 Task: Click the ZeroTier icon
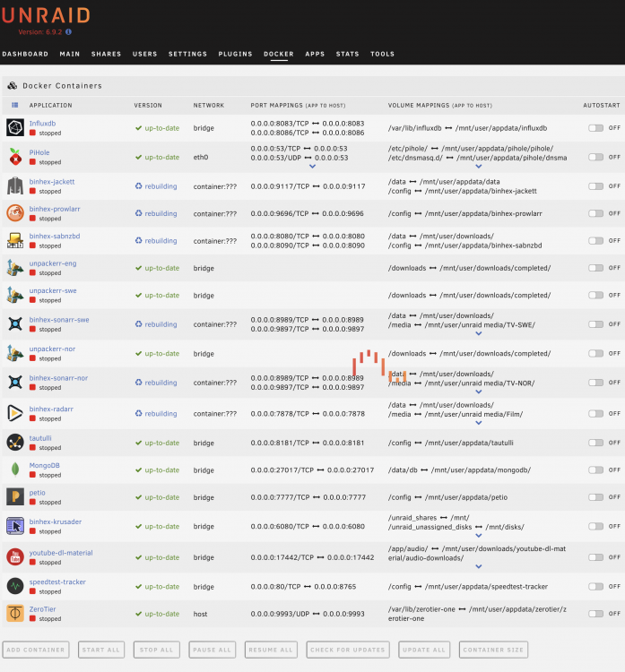(x=15, y=613)
